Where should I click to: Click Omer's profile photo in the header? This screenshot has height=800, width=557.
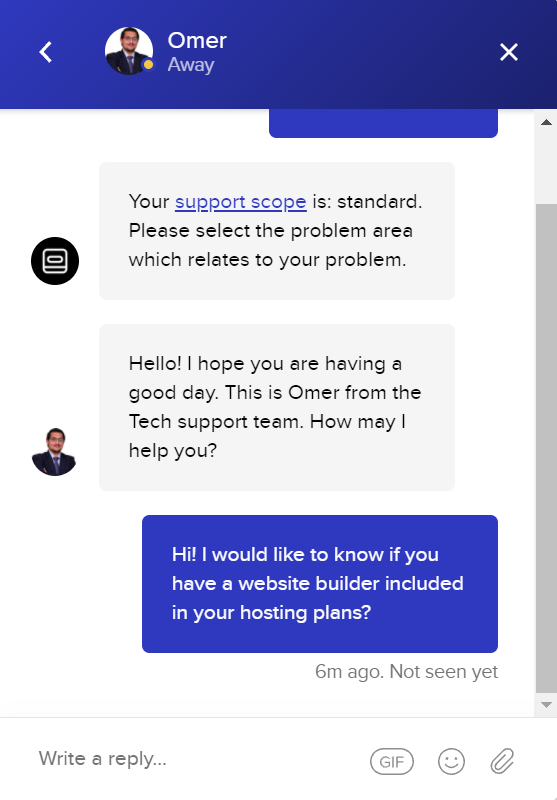point(129,51)
